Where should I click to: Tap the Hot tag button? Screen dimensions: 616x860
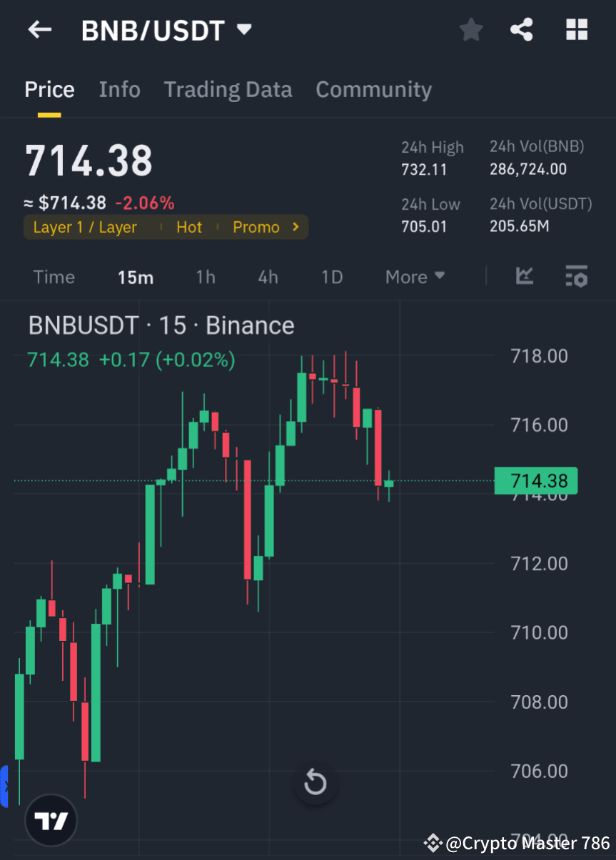[188, 227]
